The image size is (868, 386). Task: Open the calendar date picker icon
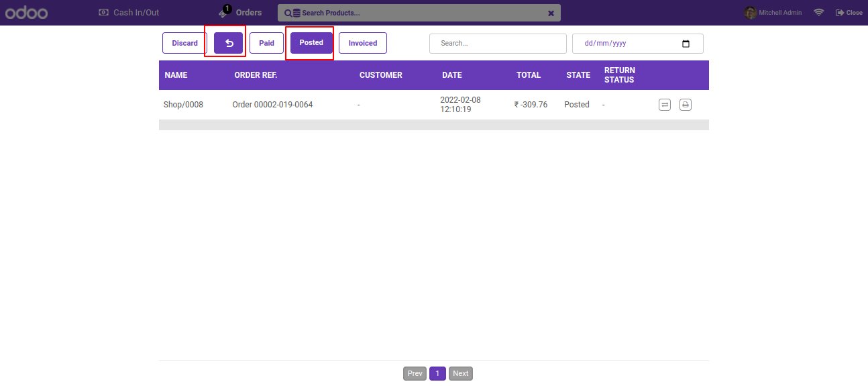(686, 44)
